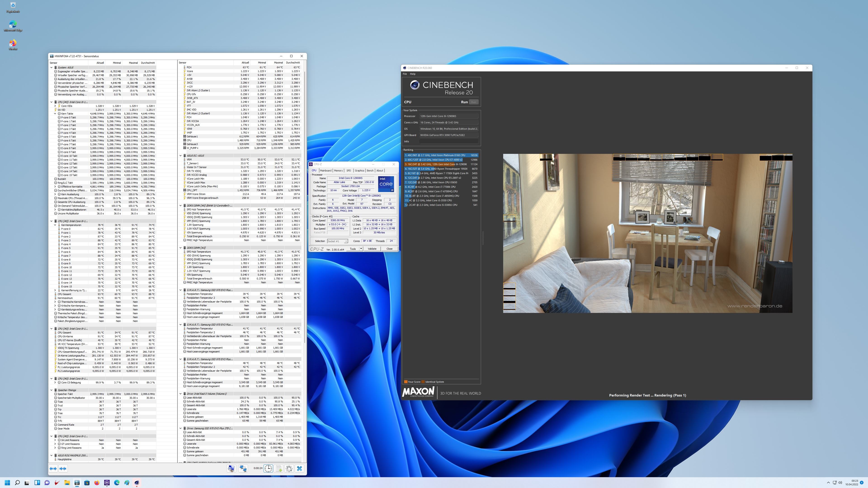The width and height of the screenshot is (868, 488).
Task: Switch to CPU-Z About tab
Action: [x=380, y=170]
